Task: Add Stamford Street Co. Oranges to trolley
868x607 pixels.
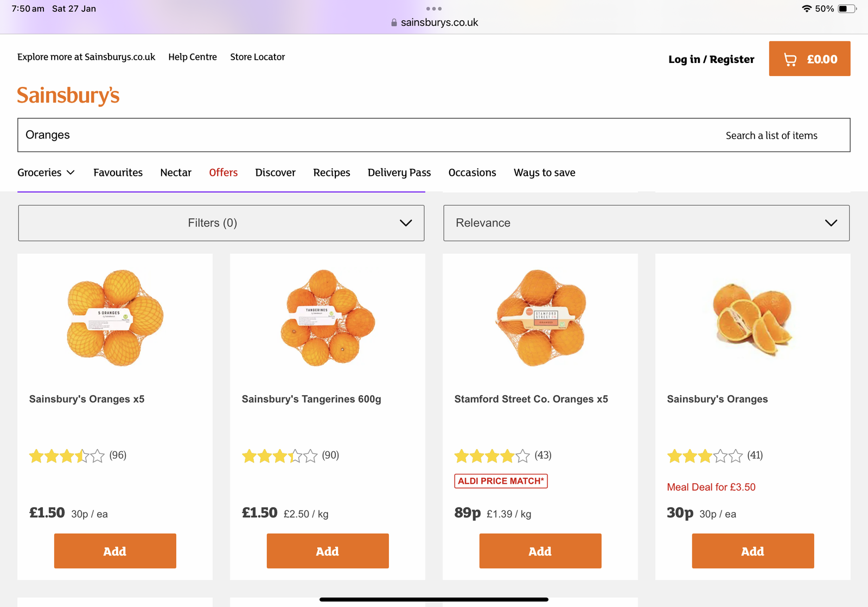Action: (x=540, y=551)
